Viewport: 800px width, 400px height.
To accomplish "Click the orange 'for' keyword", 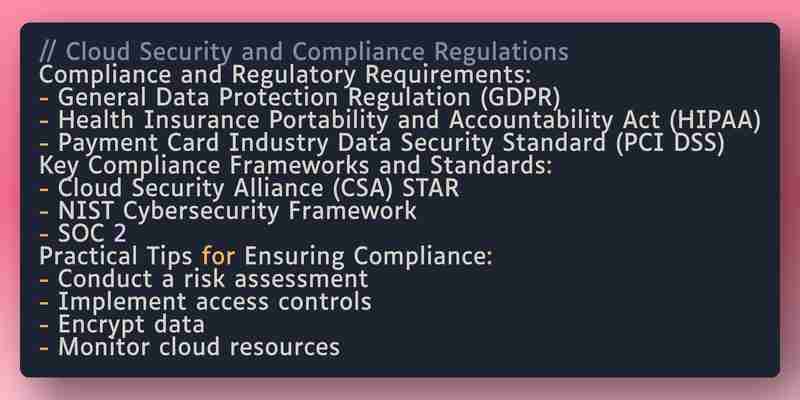I will tap(218, 256).
